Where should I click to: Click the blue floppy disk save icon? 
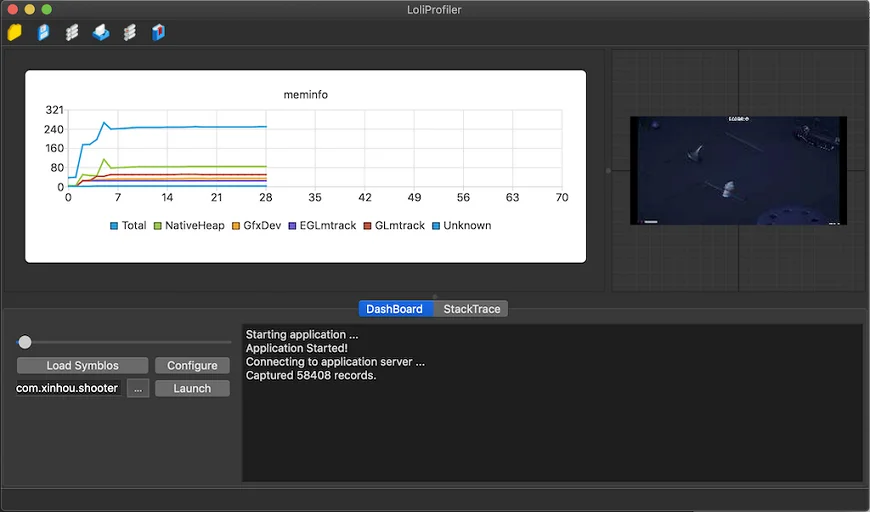pos(43,32)
